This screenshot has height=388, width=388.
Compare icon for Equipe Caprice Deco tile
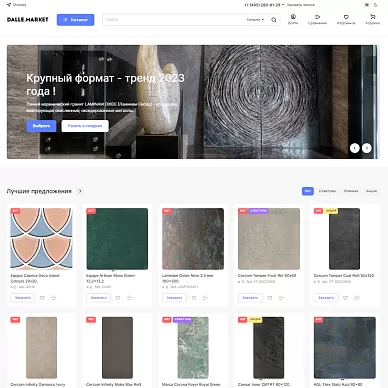[x=54, y=298]
